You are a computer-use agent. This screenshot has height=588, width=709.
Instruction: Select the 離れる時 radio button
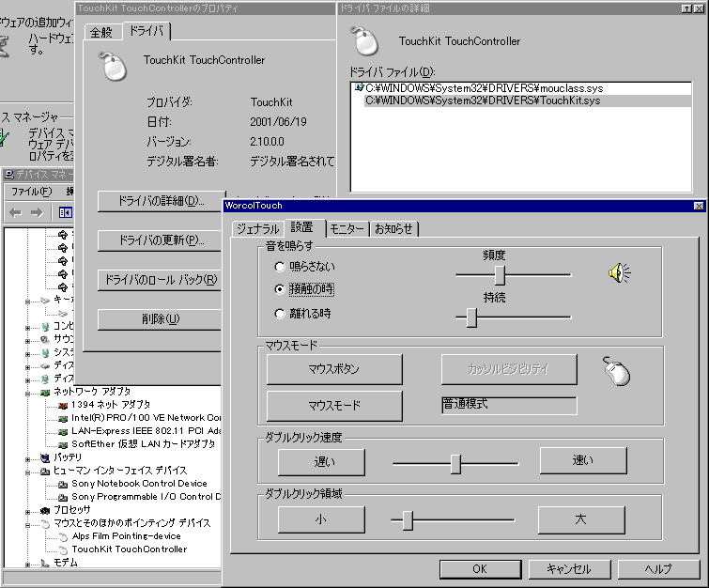(x=280, y=314)
